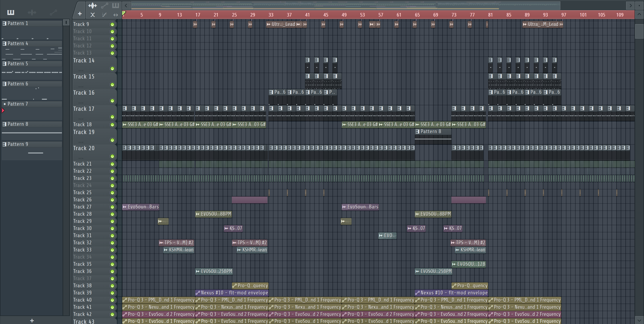The image size is (644, 324).
Task: Mute Track 32 via green LED
Action: pos(112,243)
